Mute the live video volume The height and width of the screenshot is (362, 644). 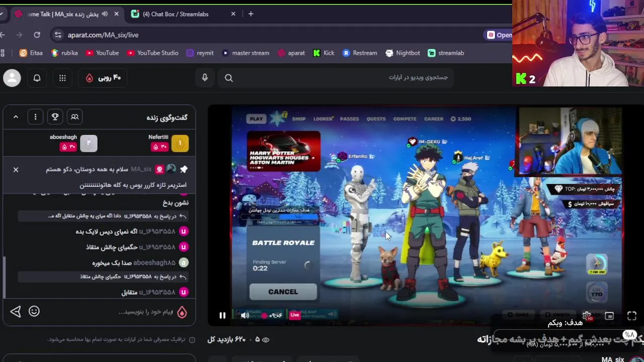click(245, 315)
